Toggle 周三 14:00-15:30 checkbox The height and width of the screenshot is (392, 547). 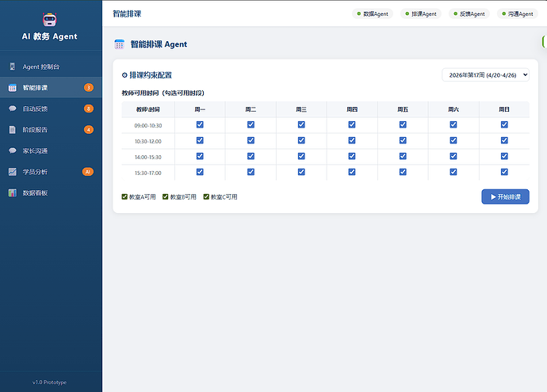[x=301, y=156]
